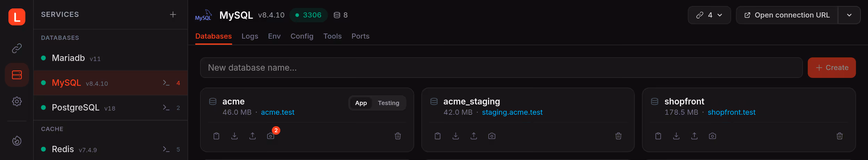Screen dimensions: 868x160
Task: Delete the acme_staging database
Action: [618, 136]
